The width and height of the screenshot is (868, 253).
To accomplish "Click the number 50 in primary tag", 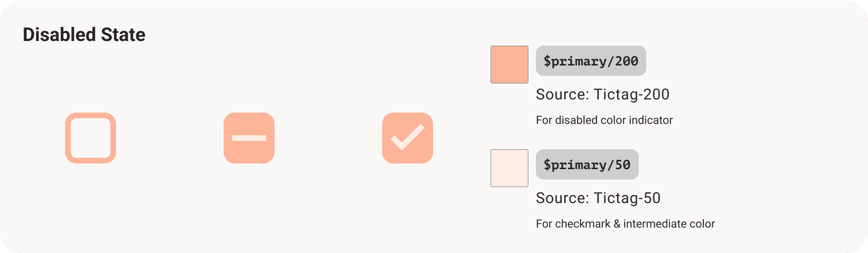I will 623,164.
